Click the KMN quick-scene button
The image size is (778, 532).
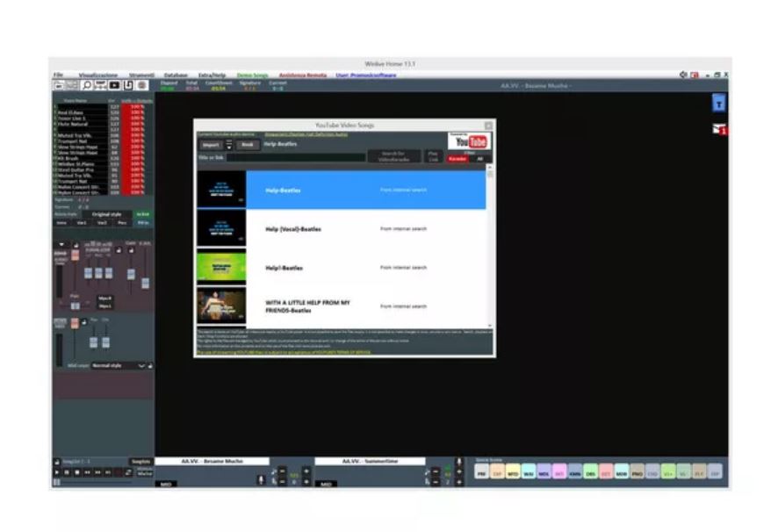[575, 471]
